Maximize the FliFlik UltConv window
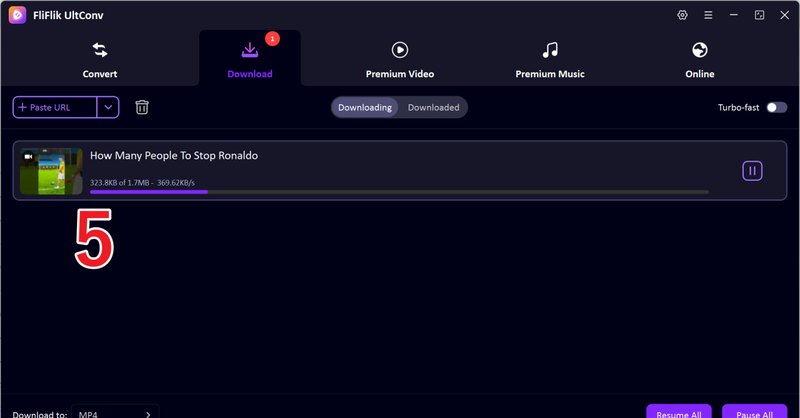This screenshot has width=800, height=418. pos(759,15)
